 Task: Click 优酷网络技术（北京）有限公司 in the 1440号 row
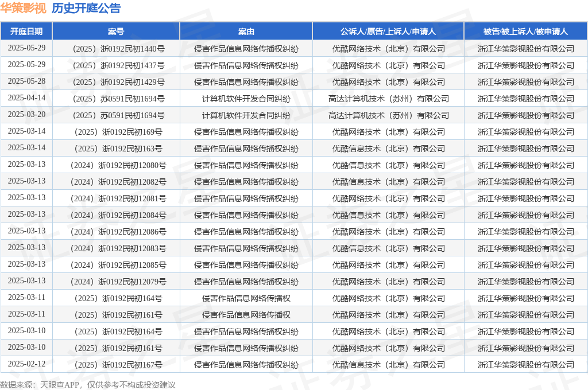389,49
